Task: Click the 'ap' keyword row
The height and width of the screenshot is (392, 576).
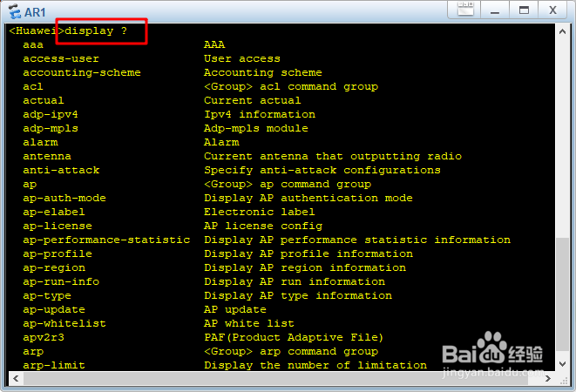Action: pyautogui.click(x=30, y=185)
